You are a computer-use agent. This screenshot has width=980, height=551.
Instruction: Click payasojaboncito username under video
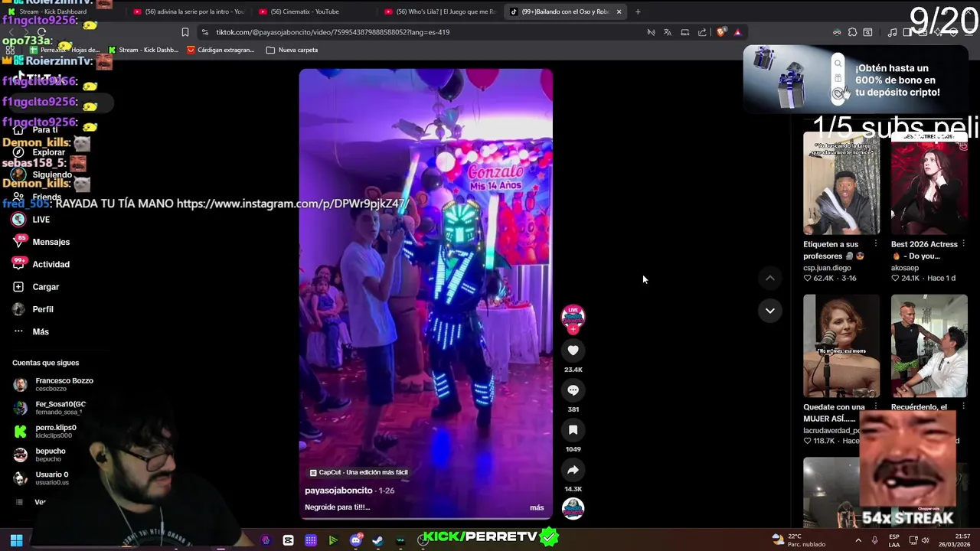point(338,491)
